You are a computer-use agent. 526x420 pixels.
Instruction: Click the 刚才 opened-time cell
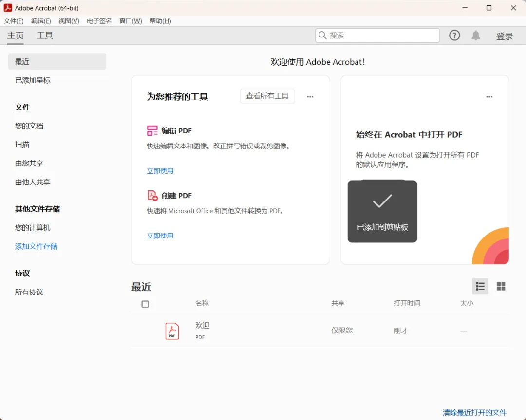[400, 330]
